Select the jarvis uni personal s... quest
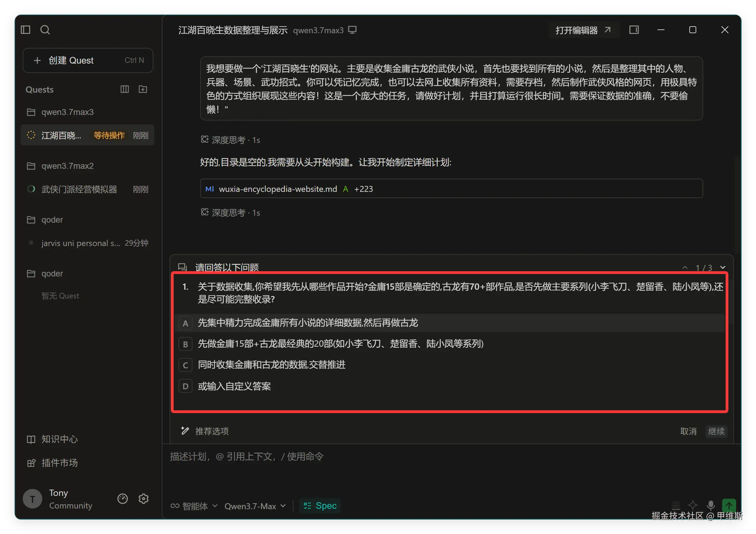 tap(87, 243)
